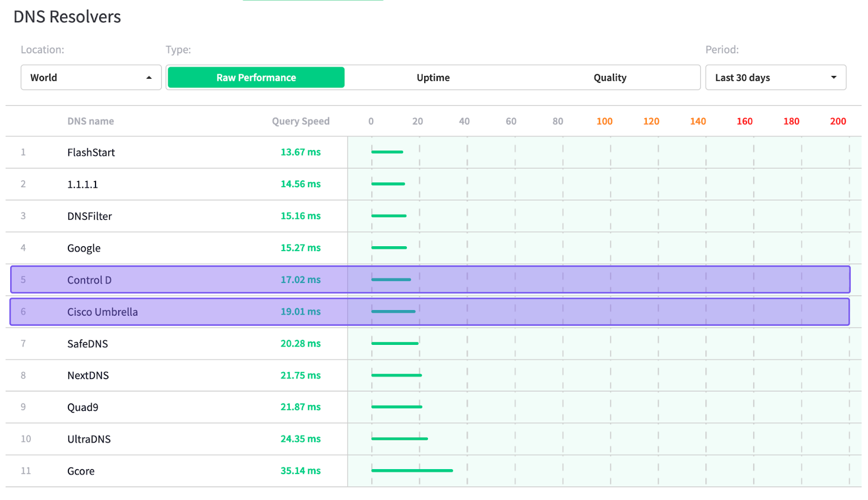Click the DNS name column header
Viewport: 868px width, 500px height.
pos(91,121)
